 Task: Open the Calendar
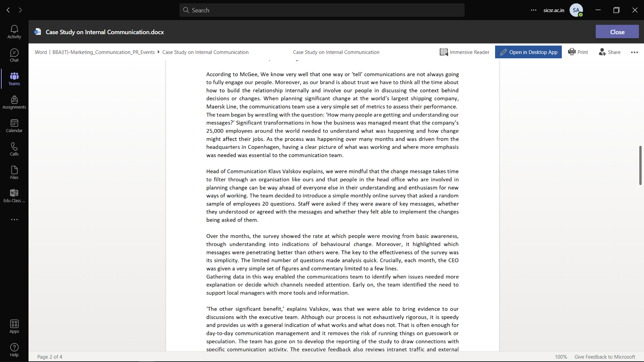click(14, 125)
